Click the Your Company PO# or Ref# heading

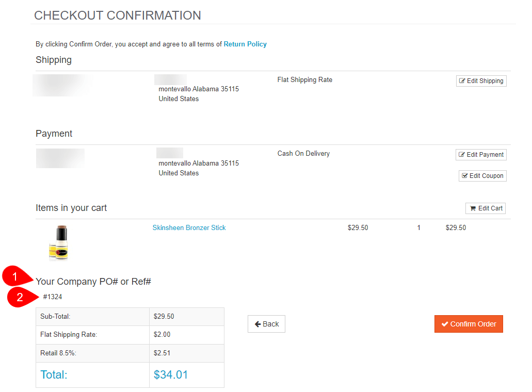tap(93, 282)
